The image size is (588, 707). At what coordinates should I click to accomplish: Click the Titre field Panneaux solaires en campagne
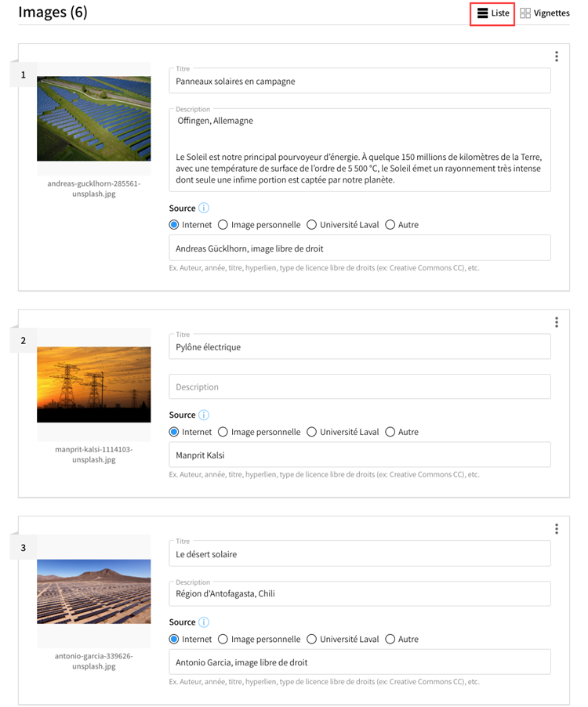(x=360, y=81)
